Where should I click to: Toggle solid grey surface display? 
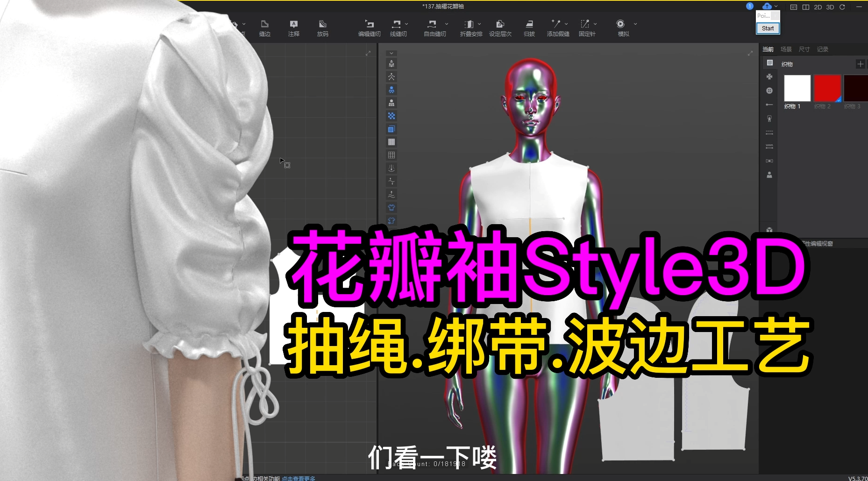pos(391,142)
